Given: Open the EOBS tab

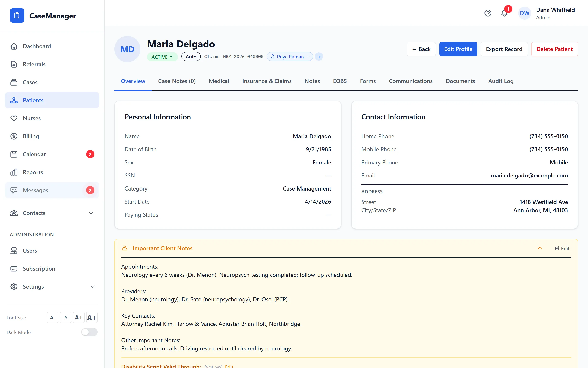Looking at the screenshot, I should pos(340,81).
